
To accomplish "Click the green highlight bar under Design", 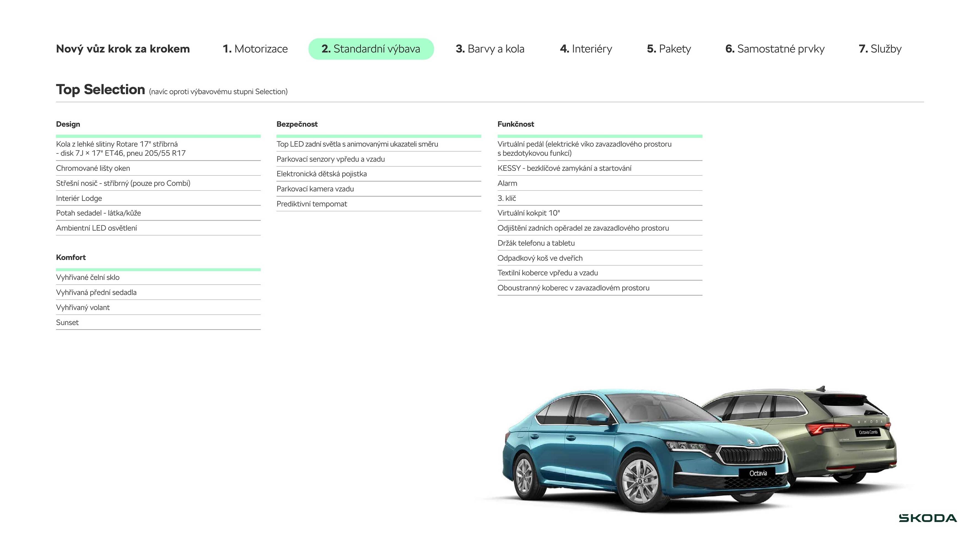I will pyautogui.click(x=158, y=136).
